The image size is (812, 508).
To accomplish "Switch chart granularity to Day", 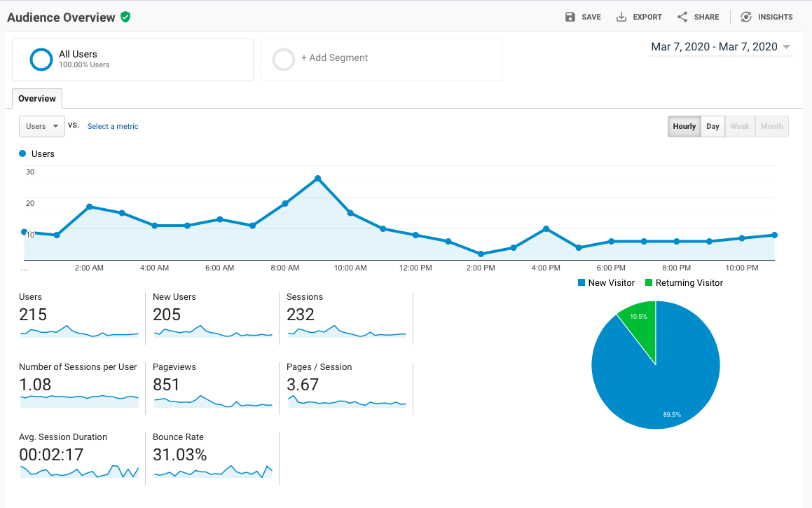I will (x=713, y=127).
